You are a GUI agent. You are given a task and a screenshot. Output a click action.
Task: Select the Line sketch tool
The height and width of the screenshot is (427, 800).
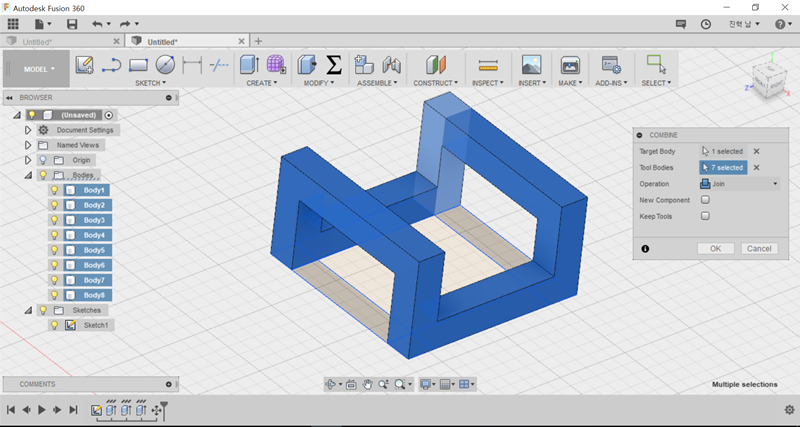(111, 65)
